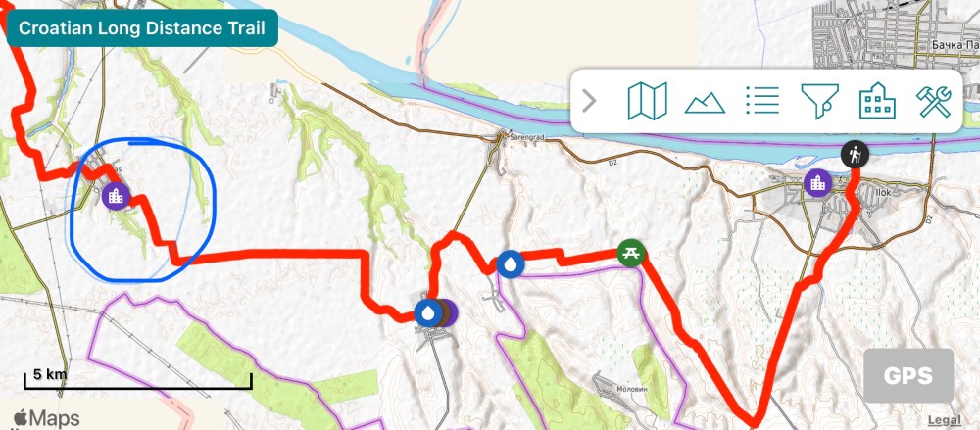Select the green picnic table marker
Screen dimensions: 980x430
point(631,253)
